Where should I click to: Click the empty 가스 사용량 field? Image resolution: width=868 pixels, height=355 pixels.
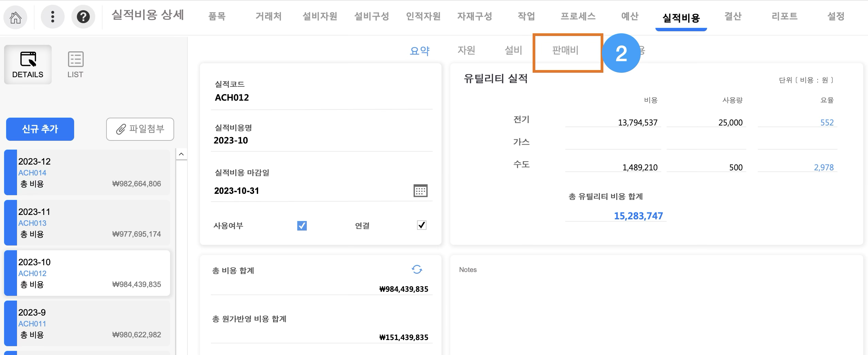(706, 144)
